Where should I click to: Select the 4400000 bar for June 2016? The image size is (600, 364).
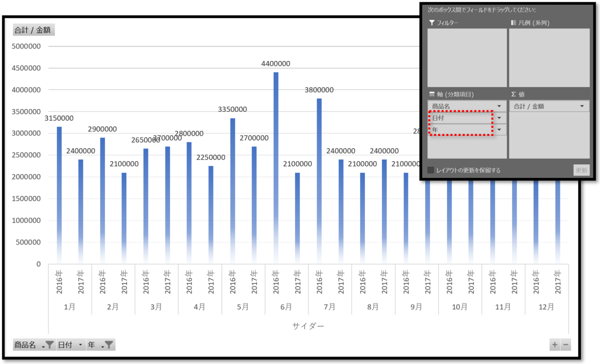(x=275, y=168)
